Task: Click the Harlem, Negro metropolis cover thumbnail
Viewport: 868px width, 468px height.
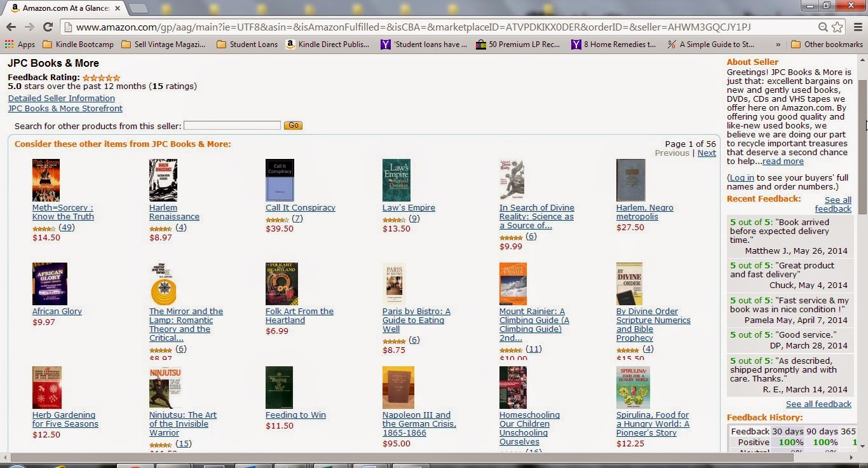Action: point(630,180)
